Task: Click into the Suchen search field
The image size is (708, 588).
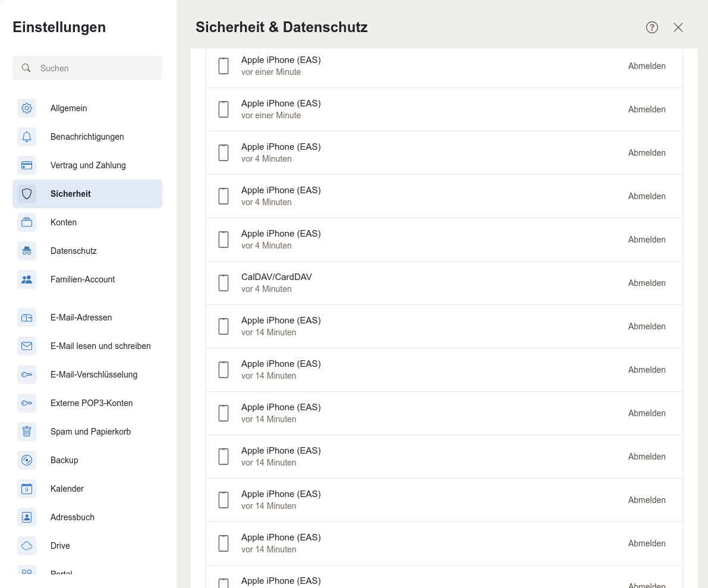Action: [x=95, y=68]
